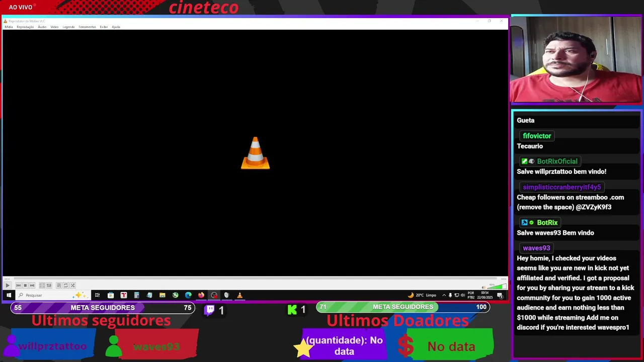Open the system tray volume control
This screenshot has width=644, height=362.
pyautogui.click(x=463, y=295)
